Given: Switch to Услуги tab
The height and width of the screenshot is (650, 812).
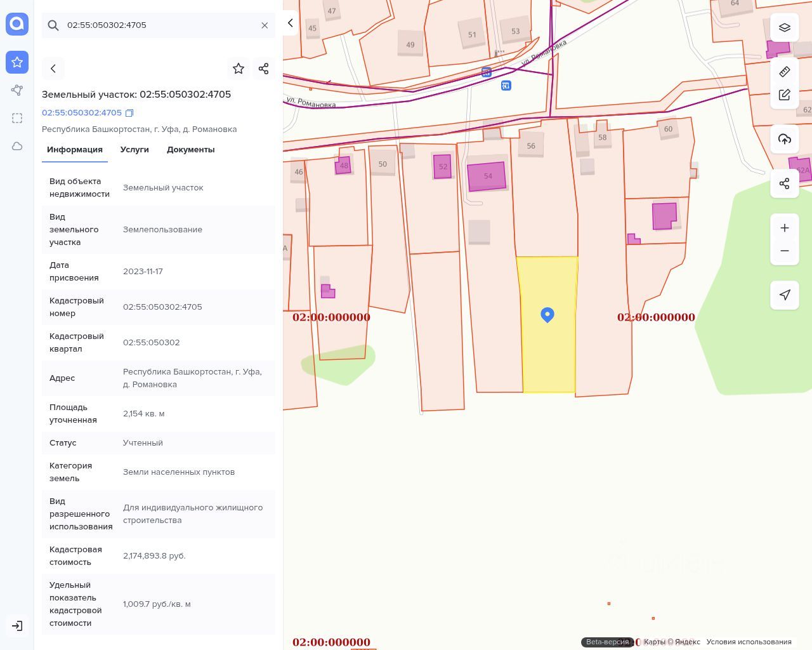Looking at the screenshot, I should click(x=134, y=150).
